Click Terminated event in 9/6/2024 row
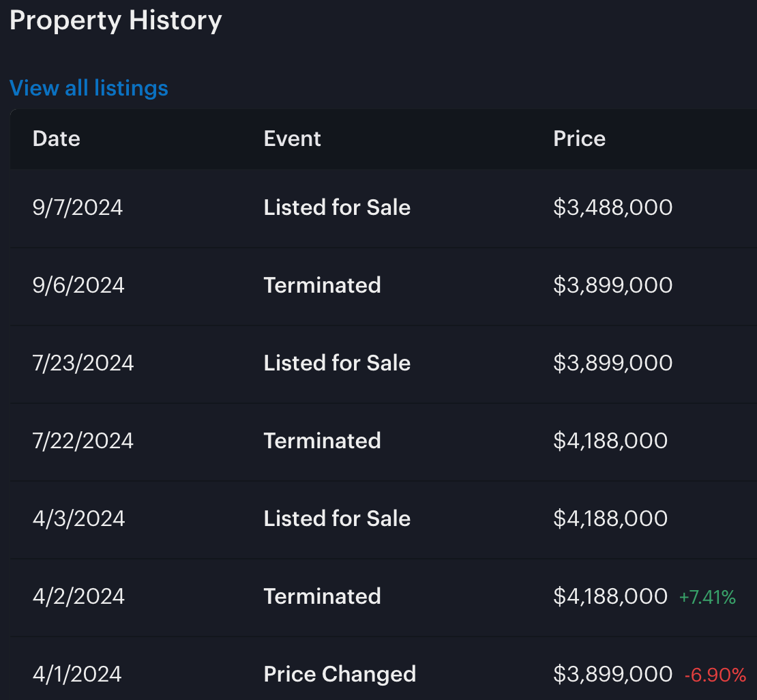This screenshot has width=757, height=700. [322, 285]
